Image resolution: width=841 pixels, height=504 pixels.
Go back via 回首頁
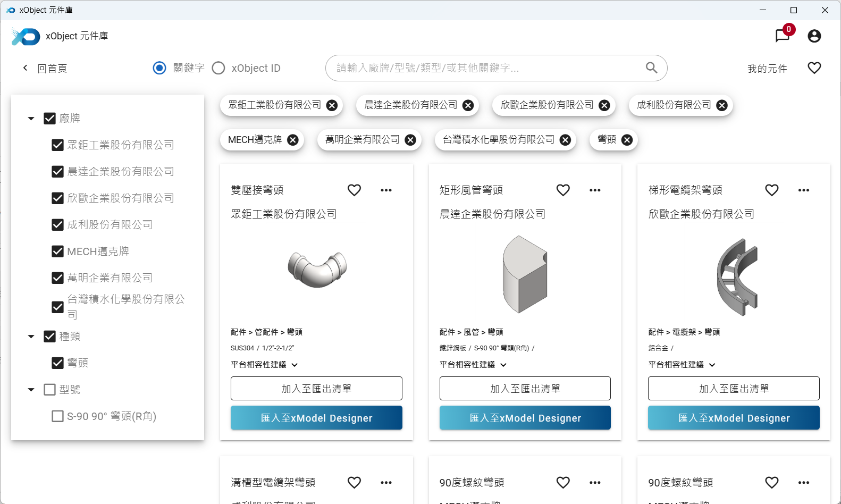coord(45,68)
